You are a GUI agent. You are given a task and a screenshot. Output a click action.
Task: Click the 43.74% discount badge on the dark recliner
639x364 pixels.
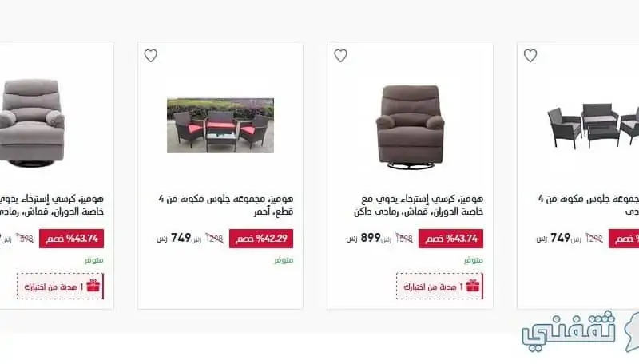450,239
